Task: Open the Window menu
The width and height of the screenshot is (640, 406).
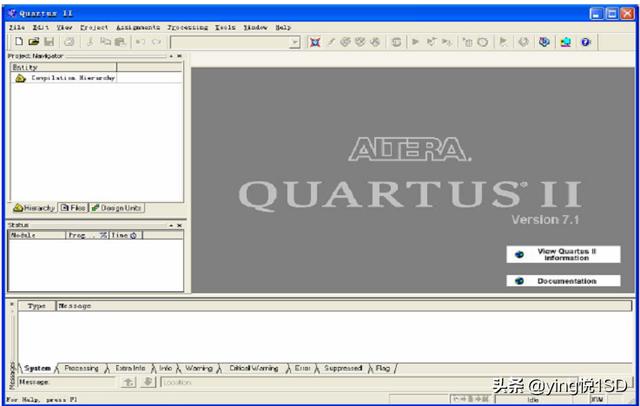Action: point(256,27)
